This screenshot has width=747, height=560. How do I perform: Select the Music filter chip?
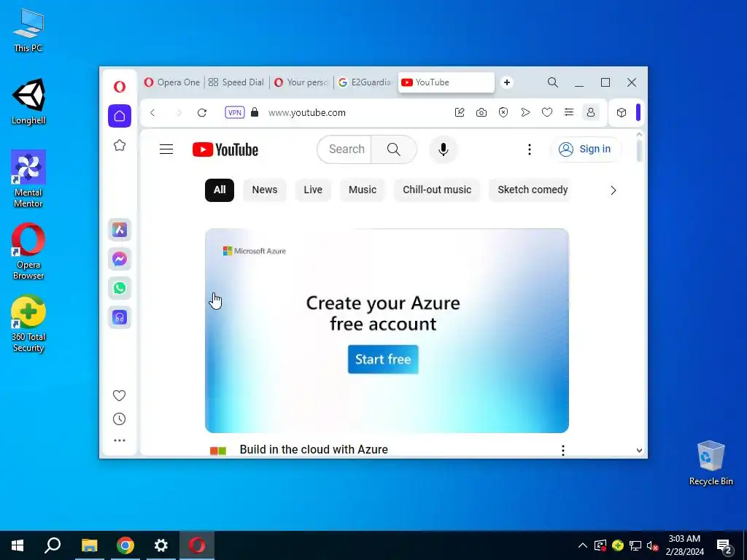(363, 190)
